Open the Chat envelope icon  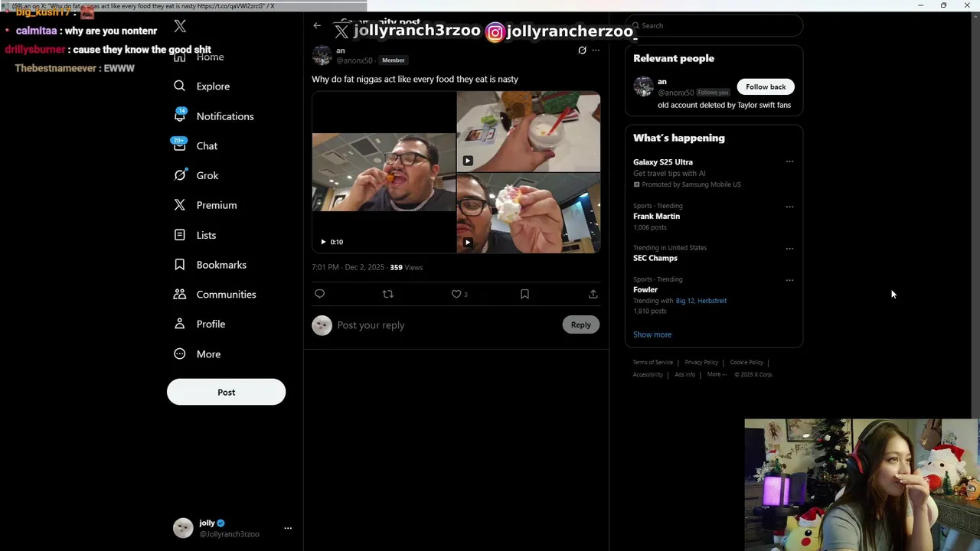(x=179, y=145)
